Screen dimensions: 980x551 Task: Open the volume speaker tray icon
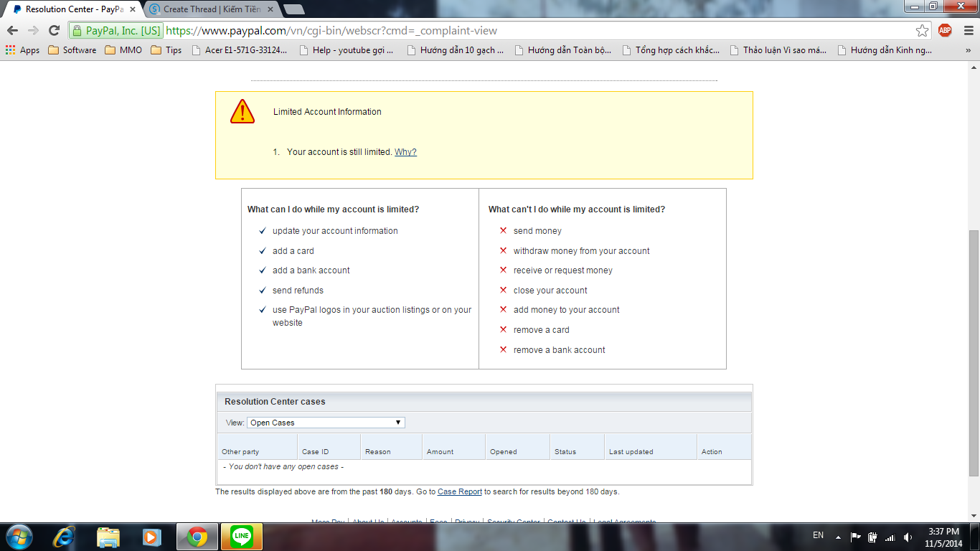[x=908, y=537]
